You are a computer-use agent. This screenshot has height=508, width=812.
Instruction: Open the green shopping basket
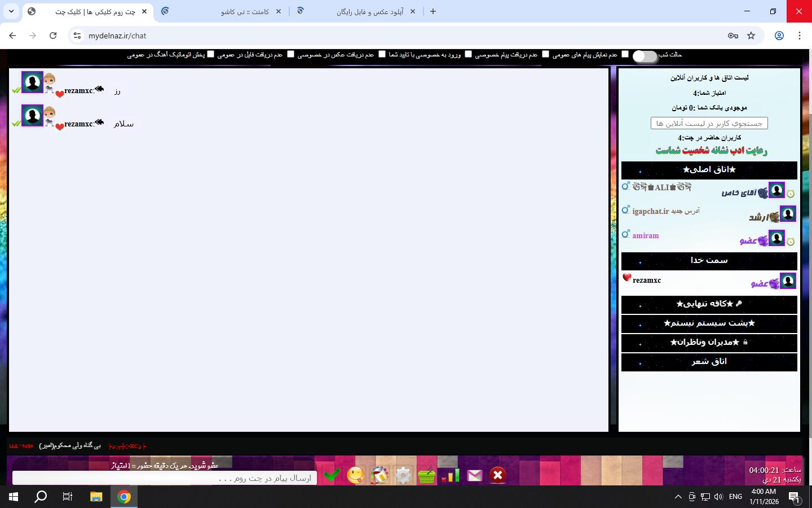[427, 476]
